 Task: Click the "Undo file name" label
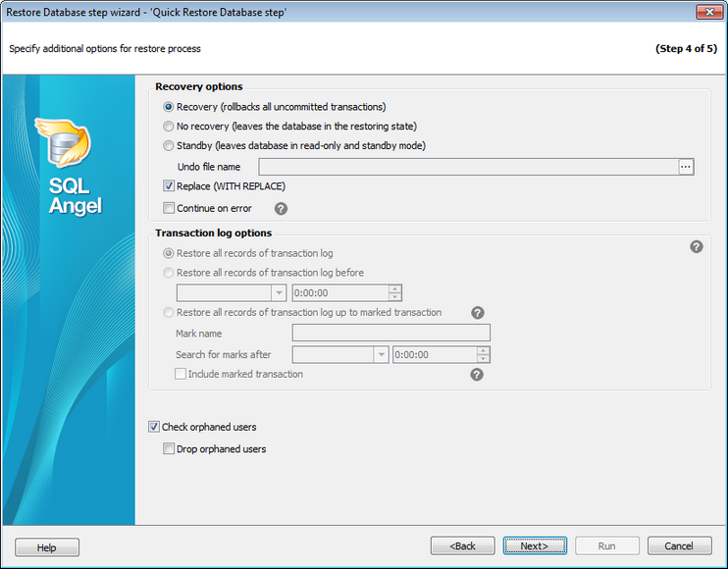point(209,167)
